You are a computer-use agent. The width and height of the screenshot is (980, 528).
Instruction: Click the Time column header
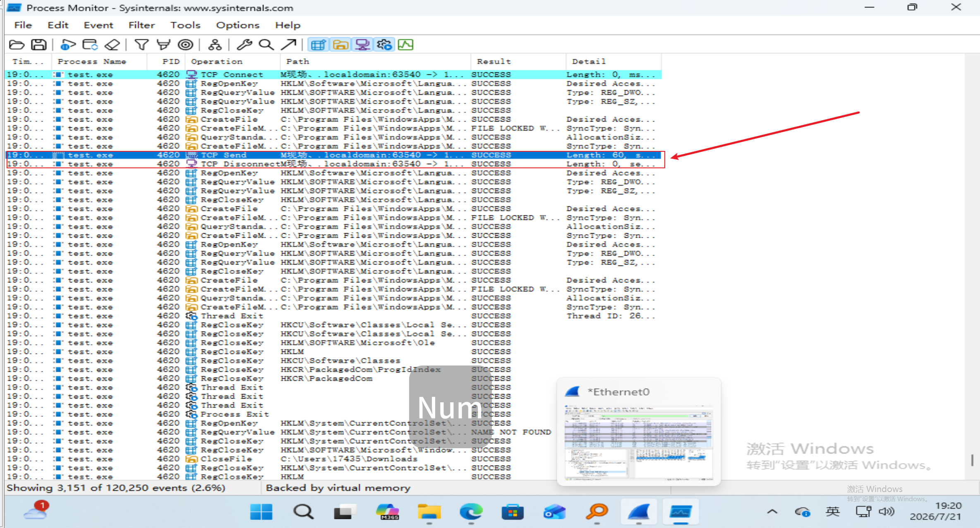[28, 62]
